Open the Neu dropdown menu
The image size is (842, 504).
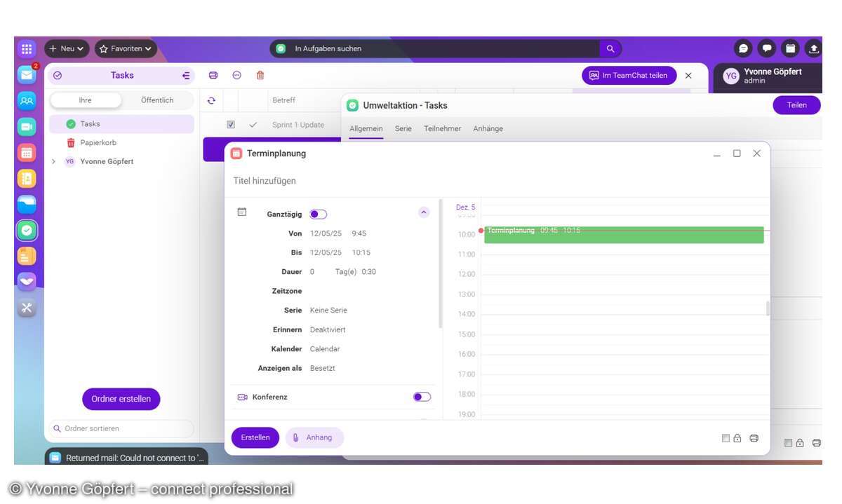pyautogui.click(x=67, y=48)
